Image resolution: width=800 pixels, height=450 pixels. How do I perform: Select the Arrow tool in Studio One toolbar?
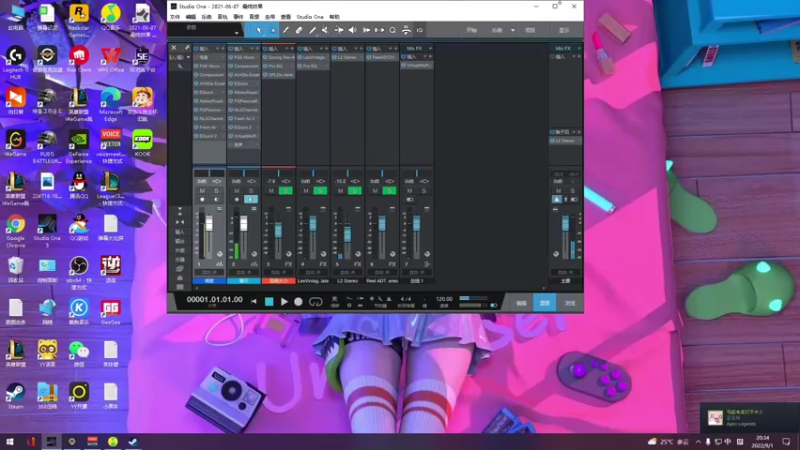(259, 31)
